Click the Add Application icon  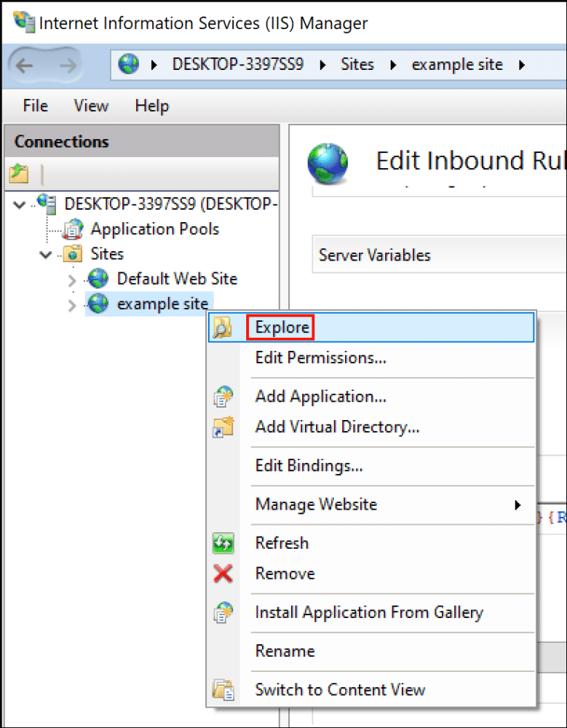tap(225, 396)
